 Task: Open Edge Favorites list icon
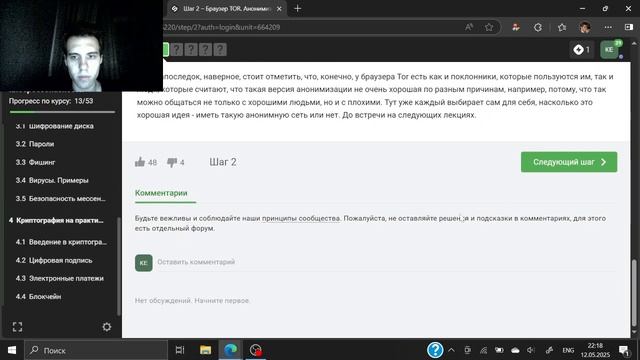(562, 27)
